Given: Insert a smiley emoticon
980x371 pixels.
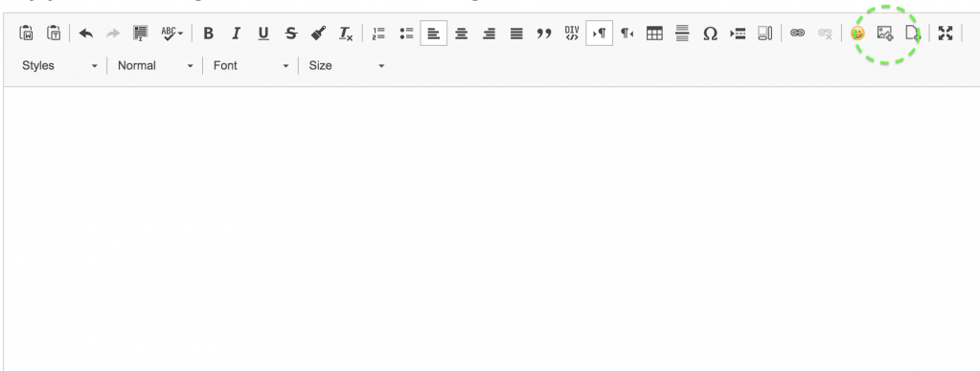Looking at the screenshot, I should pos(858,34).
